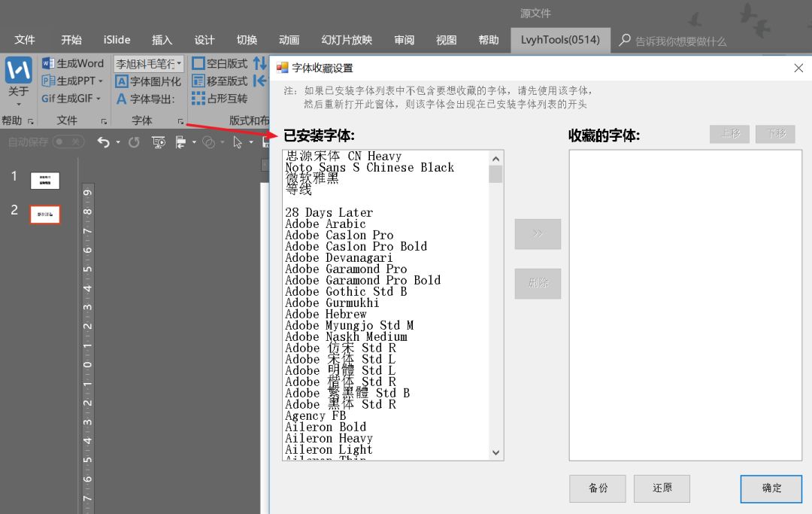Select 'Adobe Caslon Pro Bold' font
Viewport: 812px width, 514px height.
tap(356, 246)
